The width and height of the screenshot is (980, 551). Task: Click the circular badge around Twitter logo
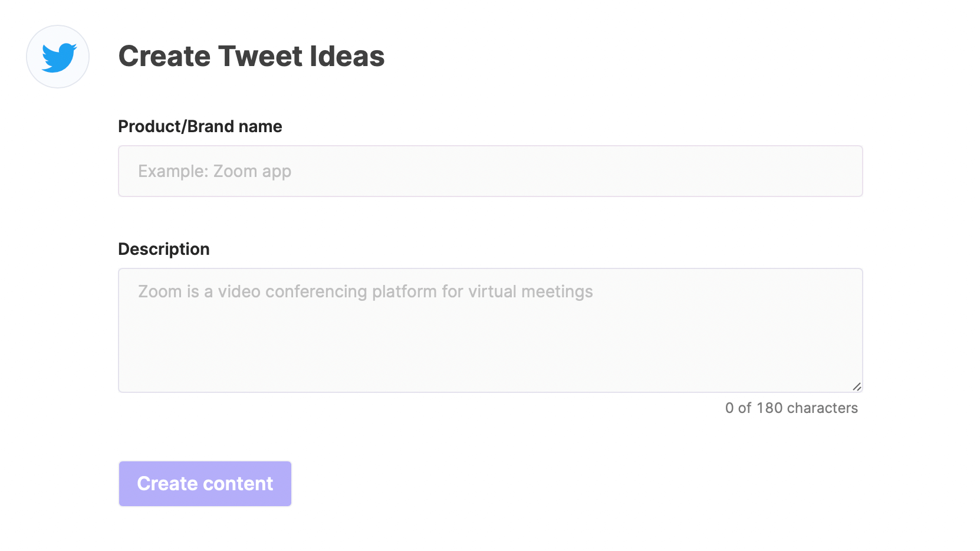tap(58, 57)
